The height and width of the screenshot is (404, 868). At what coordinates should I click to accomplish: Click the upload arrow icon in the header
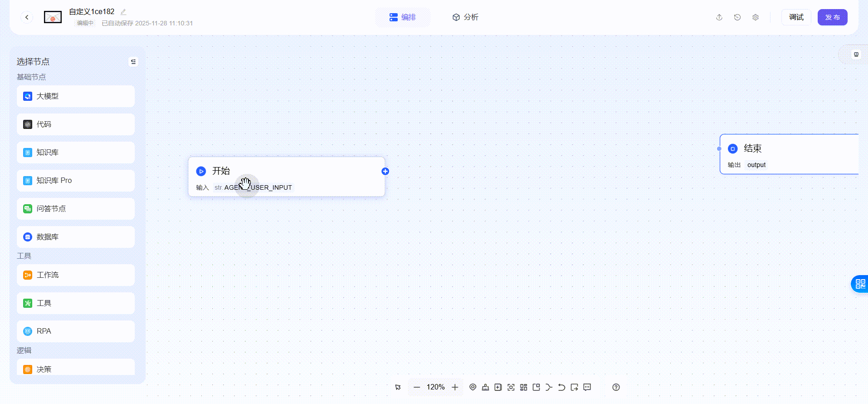coord(719,17)
